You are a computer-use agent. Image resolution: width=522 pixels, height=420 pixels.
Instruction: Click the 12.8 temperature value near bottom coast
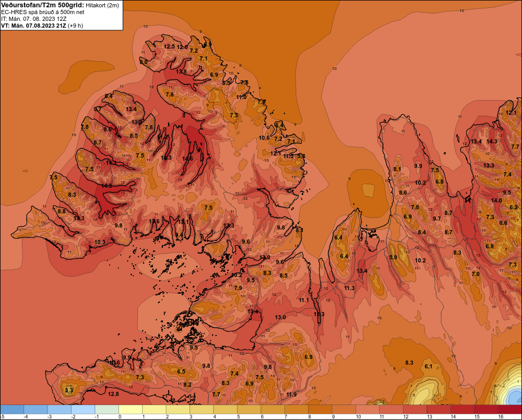[x=113, y=394]
